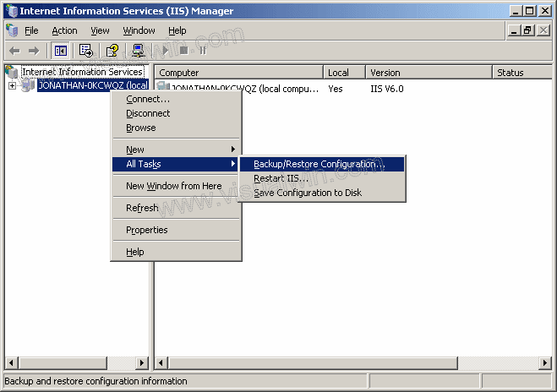Select JONATHAN-0KCWQZ (local tree item
The image size is (557, 392).
click(x=93, y=85)
